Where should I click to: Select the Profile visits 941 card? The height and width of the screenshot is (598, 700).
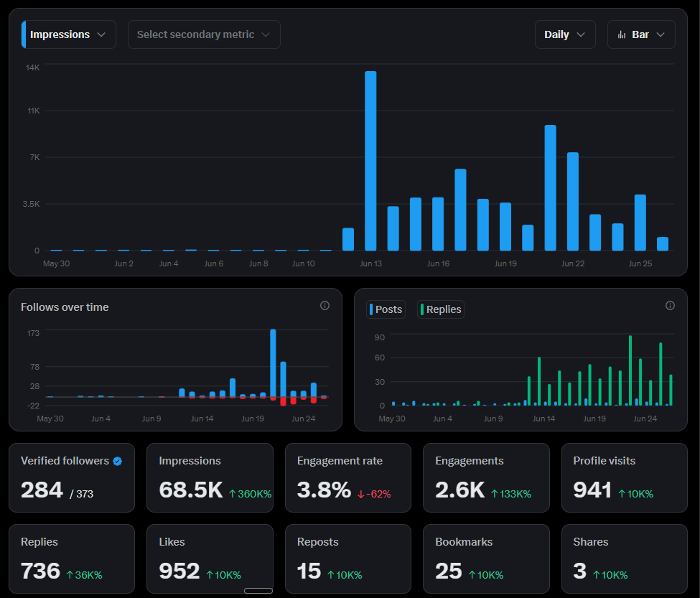tap(625, 477)
